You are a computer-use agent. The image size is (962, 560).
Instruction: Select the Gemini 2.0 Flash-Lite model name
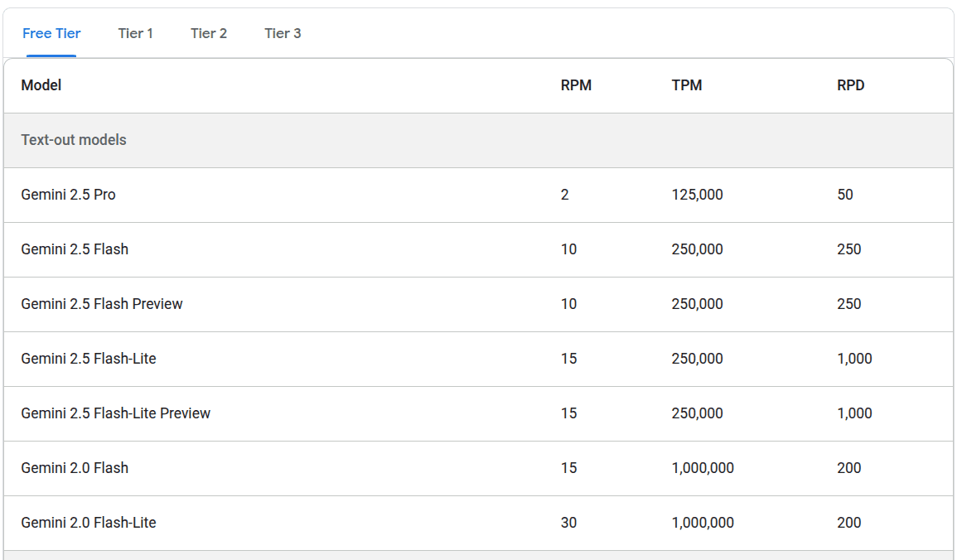[x=89, y=523]
